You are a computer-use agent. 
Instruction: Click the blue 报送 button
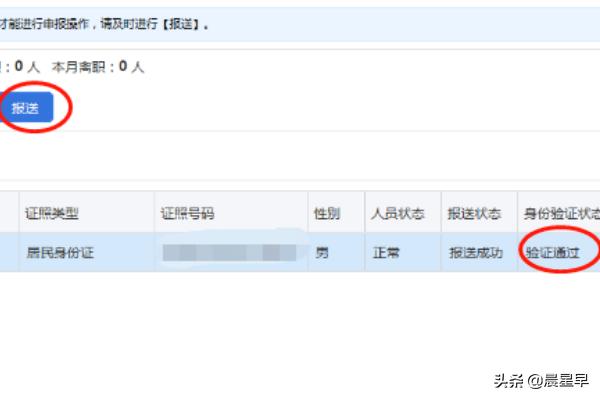26,108
